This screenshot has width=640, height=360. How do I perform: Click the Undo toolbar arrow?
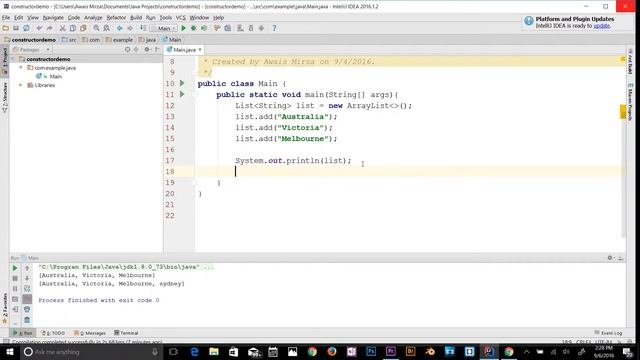click(39, 28)
